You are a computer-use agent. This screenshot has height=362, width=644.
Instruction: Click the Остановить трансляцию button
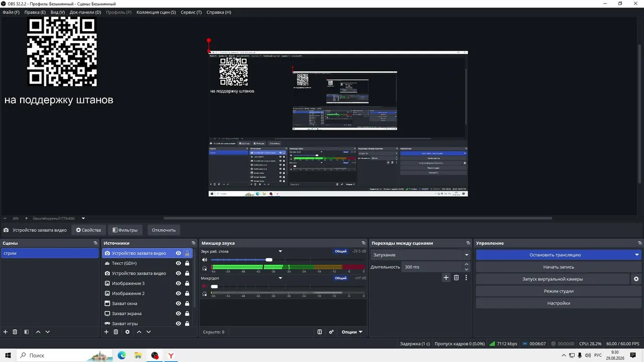point(554,255)
